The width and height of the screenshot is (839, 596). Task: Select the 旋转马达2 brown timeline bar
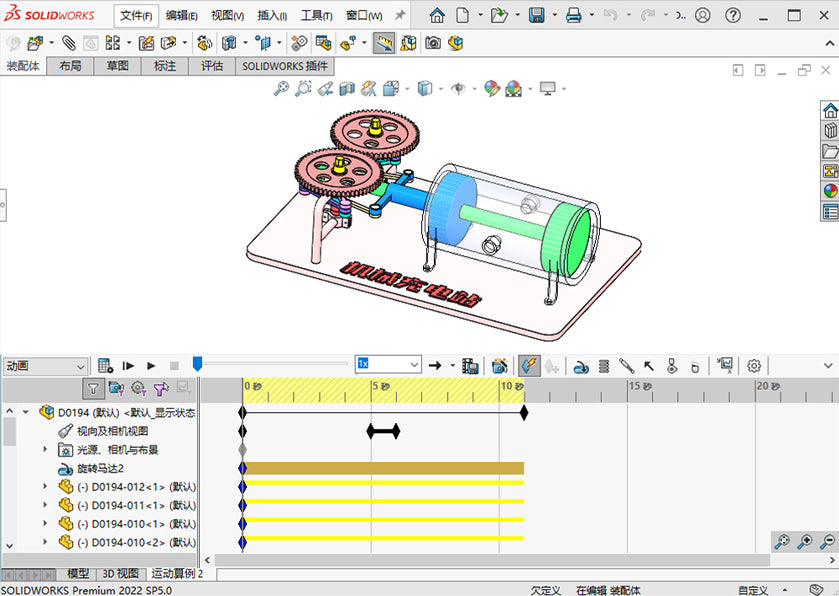[383, 468]
